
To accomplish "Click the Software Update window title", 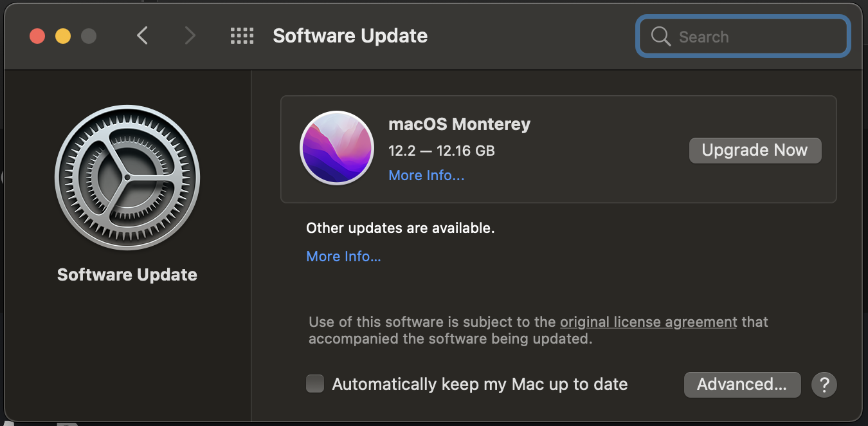I will coord(350,35).
